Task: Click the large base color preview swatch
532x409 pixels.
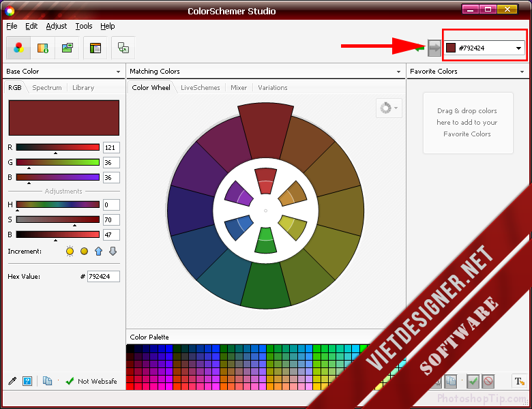Action: click(64, 118)
